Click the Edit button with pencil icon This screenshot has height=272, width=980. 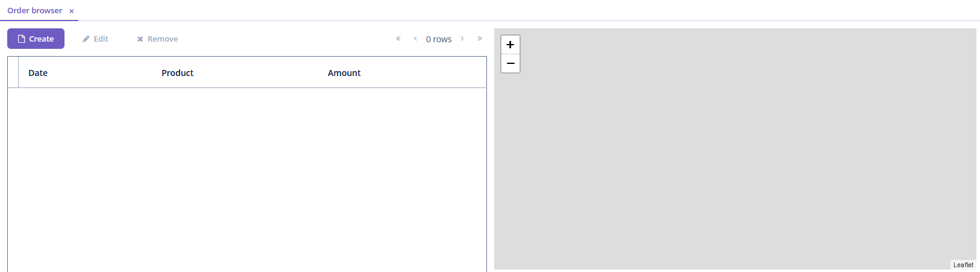tap(96, 39)
